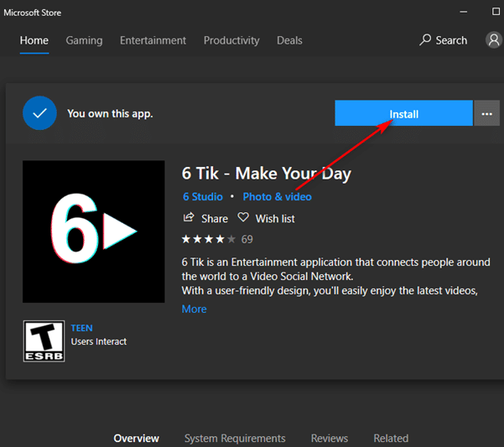Open the TEEN rating link
Viewport: 504px width, 447px height.
81,328
